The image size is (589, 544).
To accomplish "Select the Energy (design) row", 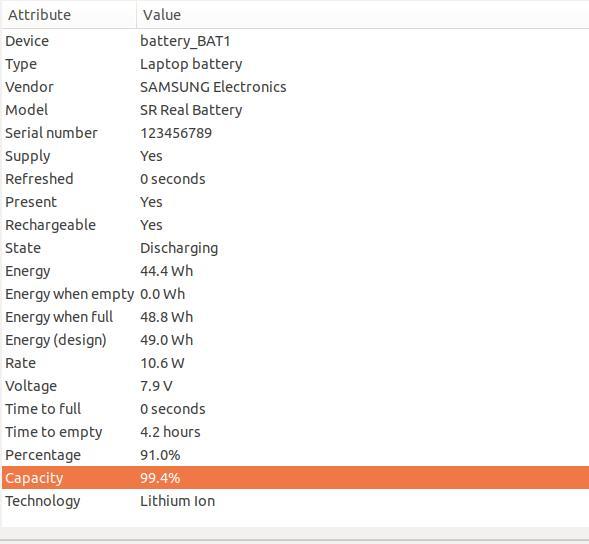I will (295, 340).
